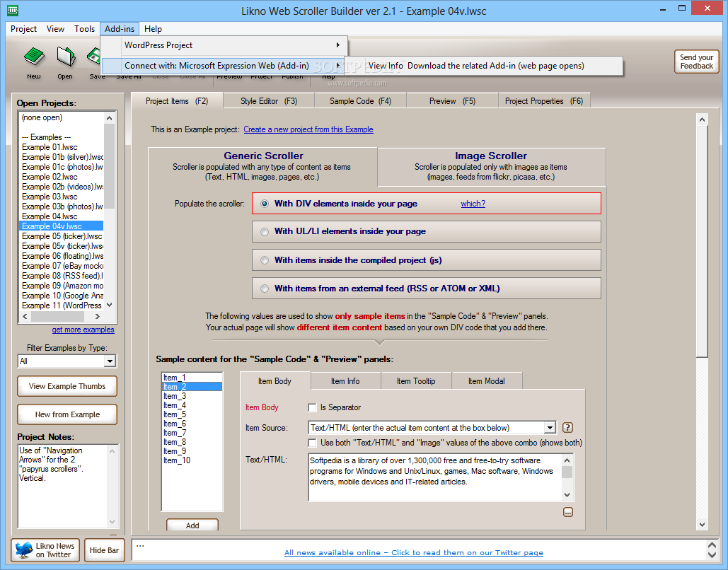728x570 pixels.
Task: Click main panel scrollbar down arrow
Action: click(702, 525)
